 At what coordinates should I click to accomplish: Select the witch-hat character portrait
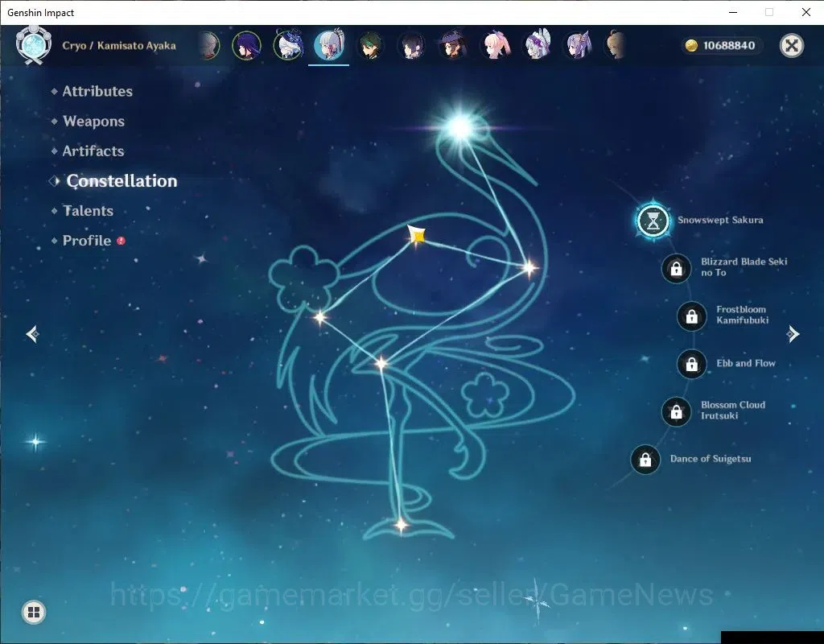coord(453,46)
